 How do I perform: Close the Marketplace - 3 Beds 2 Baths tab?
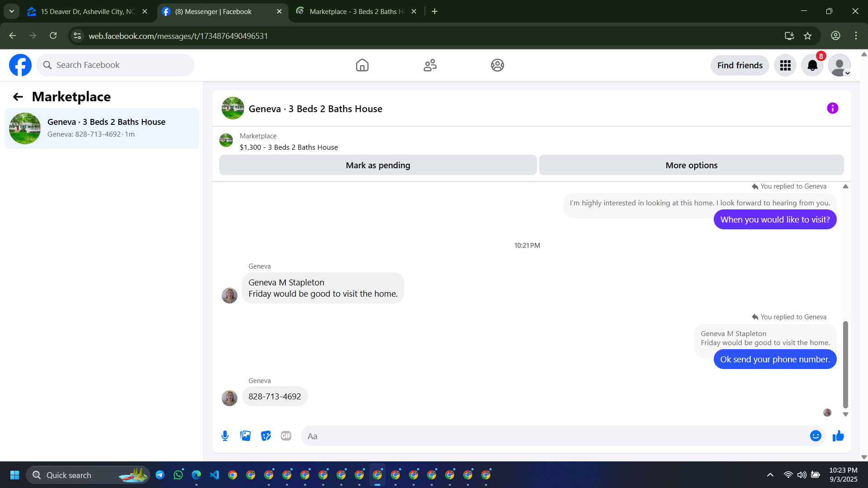tap(414, 11)
